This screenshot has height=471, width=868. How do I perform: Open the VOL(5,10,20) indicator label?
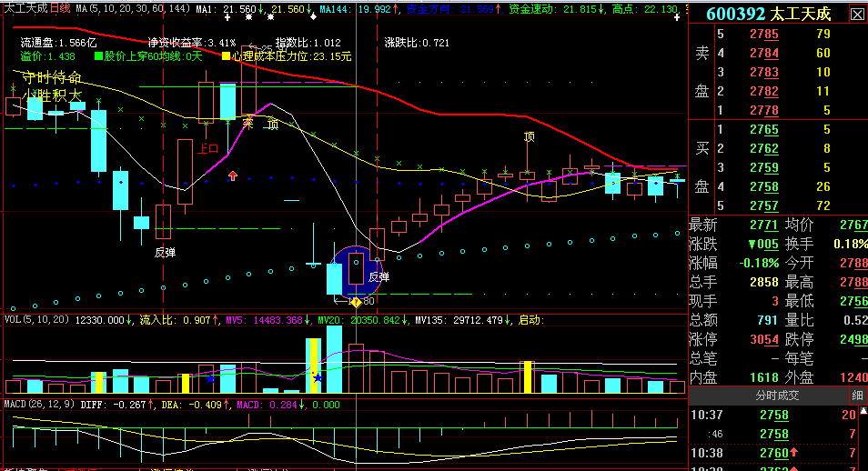[37, 320]
